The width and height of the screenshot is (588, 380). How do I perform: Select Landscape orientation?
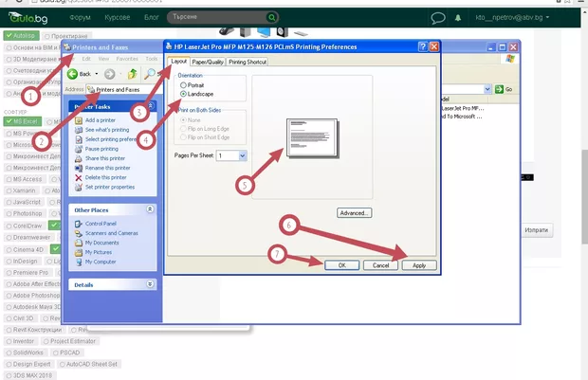tap(183, 94)
